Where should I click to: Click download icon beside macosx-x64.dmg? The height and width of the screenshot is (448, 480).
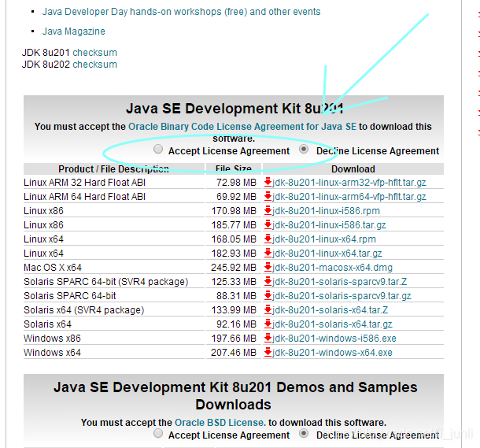coord(268,268)
